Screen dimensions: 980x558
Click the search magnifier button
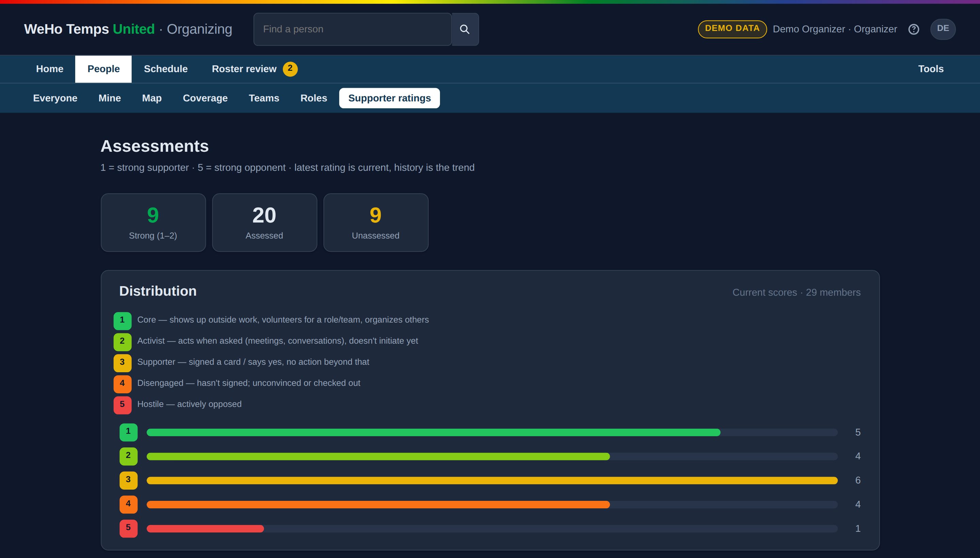point(465,29)
